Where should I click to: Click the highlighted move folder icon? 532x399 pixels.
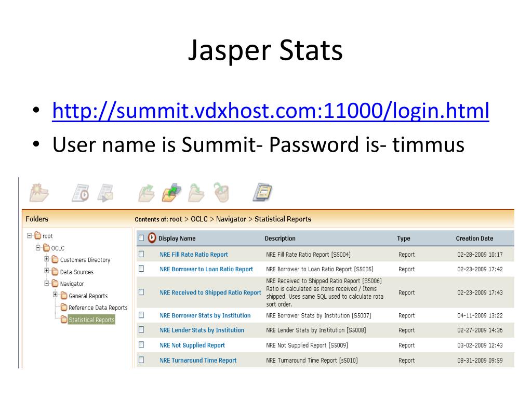click(171, 193)
